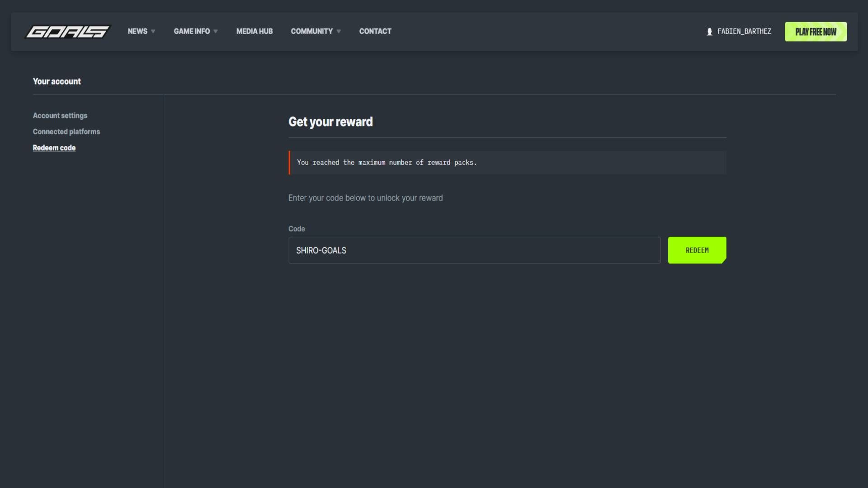Click the PLAY FREE NOW button
868x488 pixels.
click(816, 32)
